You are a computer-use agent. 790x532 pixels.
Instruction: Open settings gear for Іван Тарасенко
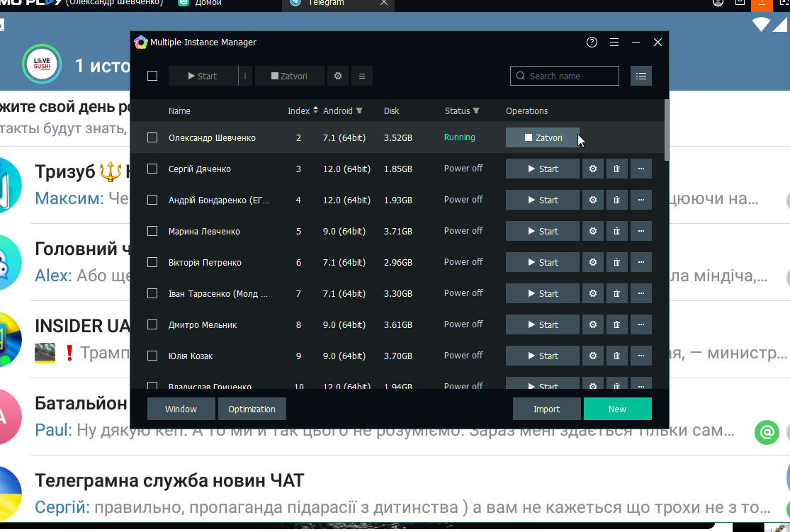coord(593,294)
